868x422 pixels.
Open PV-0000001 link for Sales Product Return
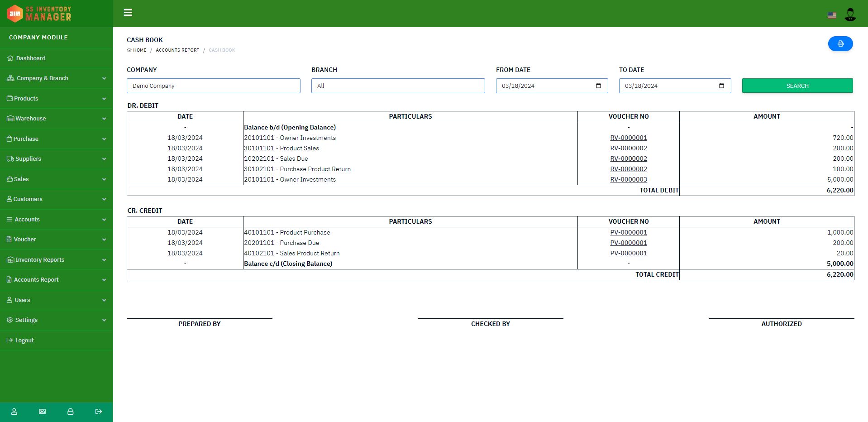click(x=629, y=254)
